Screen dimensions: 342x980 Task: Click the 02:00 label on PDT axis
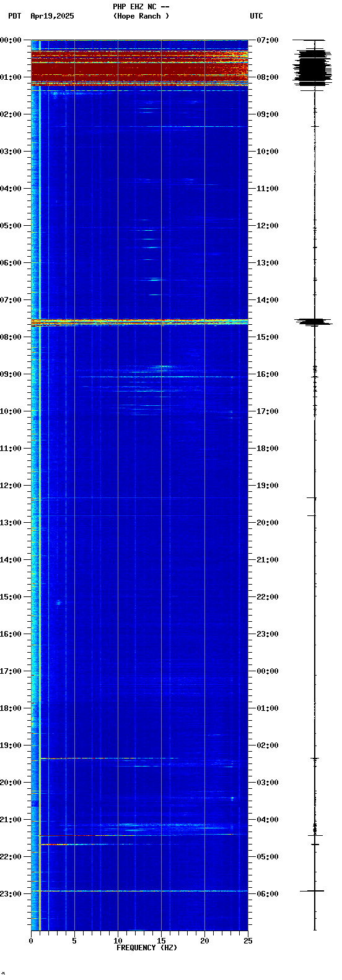pyautogui.click(x=11, y=114)
